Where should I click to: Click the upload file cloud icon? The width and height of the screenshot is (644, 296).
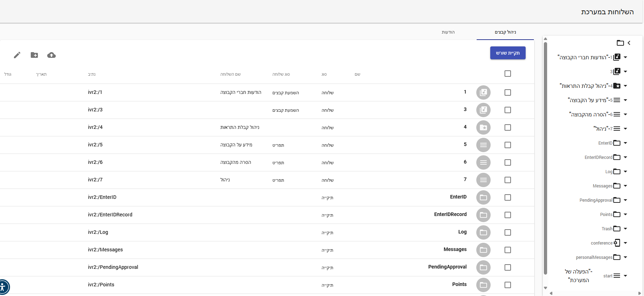51,55
